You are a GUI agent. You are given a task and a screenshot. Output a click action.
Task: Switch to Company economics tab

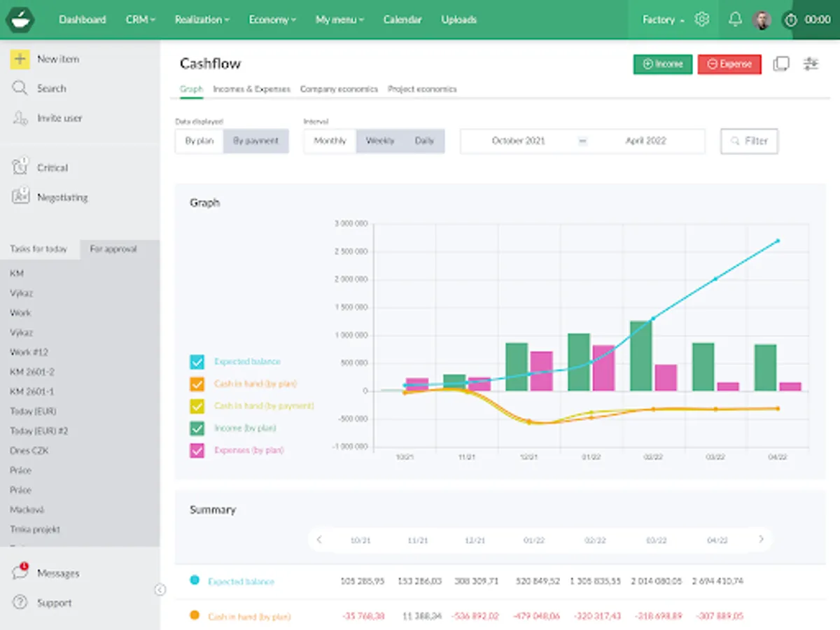(339, 89)
